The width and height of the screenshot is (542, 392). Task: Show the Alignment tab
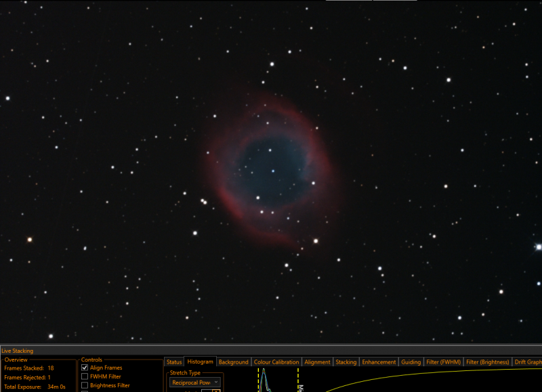tap(317, 362)
